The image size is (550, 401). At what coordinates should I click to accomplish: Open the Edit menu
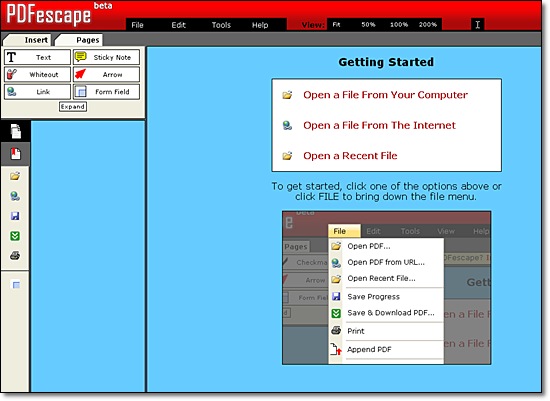pyautogui.click(x=178, y=25)
